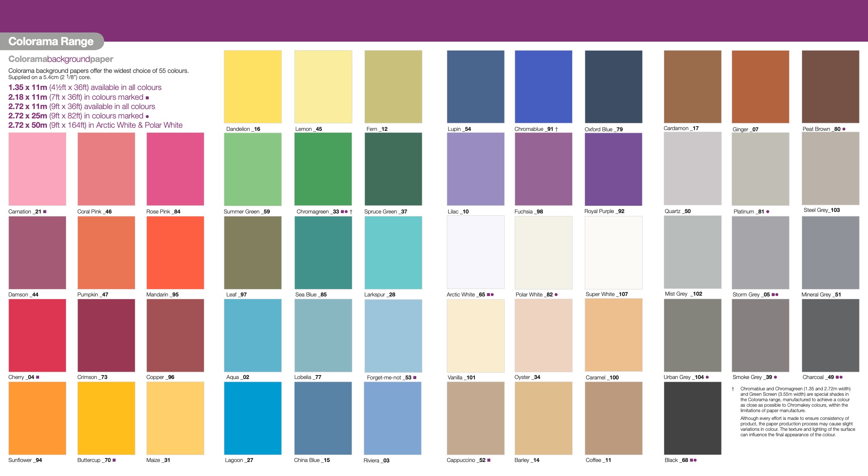Click the Cherry _04 red swatch
The height and width of the screenshot is (476, 868).
pos(37,335)
